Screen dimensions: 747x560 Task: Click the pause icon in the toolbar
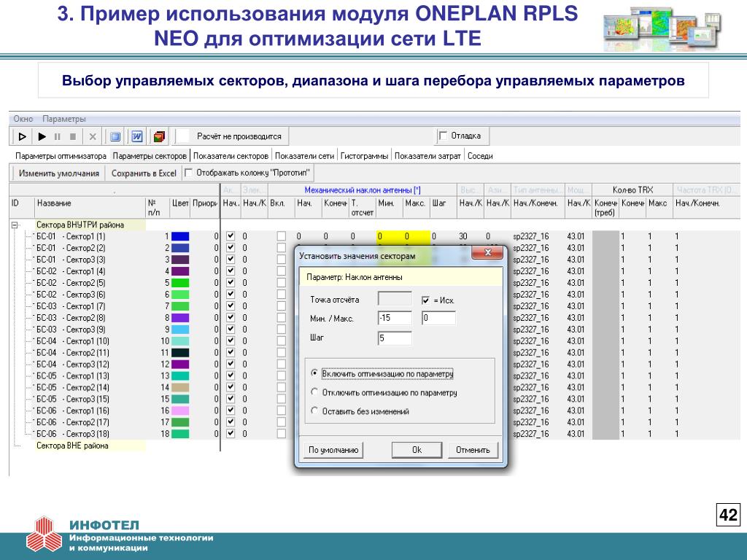point(58,136)
